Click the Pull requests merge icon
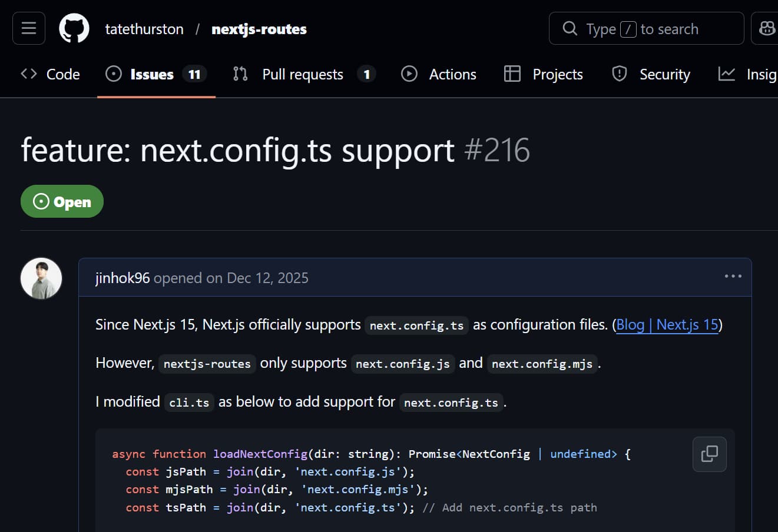The height and width of the screenshot is (532, 778). [240, 74]
